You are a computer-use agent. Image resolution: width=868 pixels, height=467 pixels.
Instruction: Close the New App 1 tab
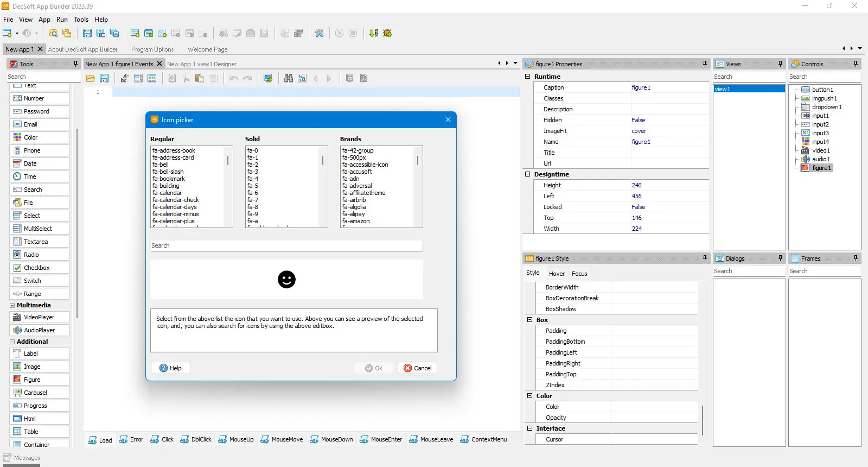click(x=40, y=49)
